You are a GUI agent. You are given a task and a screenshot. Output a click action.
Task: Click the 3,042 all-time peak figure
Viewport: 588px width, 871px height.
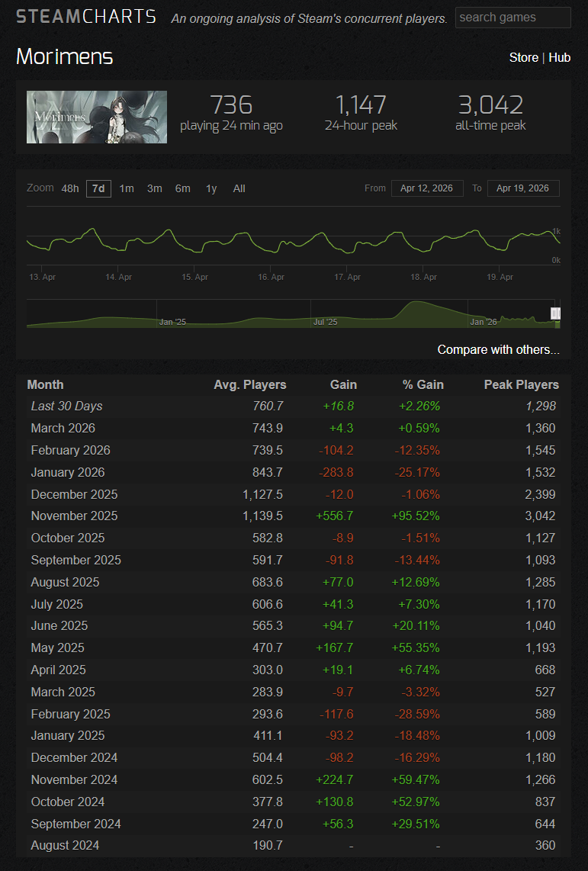point(490,104)
